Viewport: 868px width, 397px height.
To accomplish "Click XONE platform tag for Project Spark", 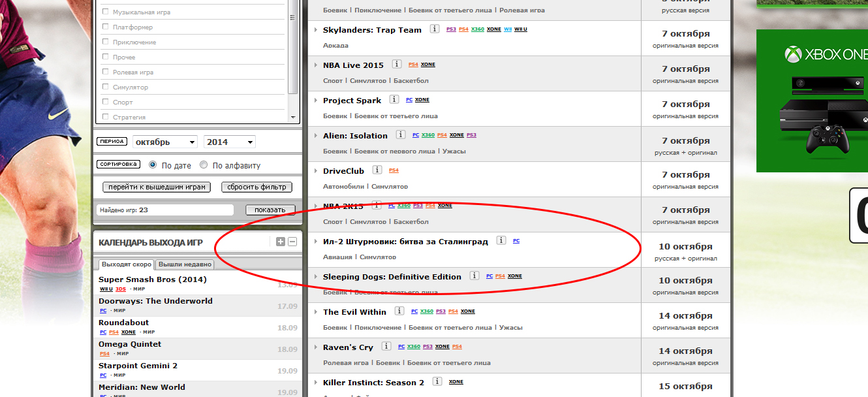I will [422, 100].
